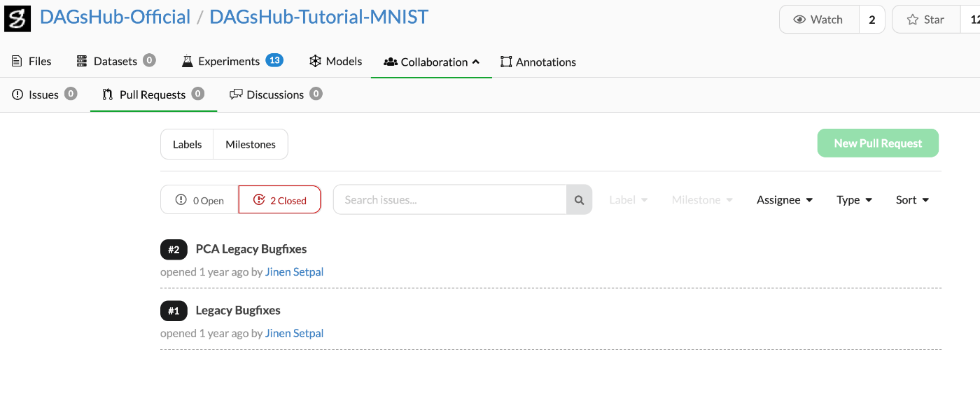The image size is (980, 410).
Task: Open the Assignee filter dropdown
Action: click(x=785, y=200)
